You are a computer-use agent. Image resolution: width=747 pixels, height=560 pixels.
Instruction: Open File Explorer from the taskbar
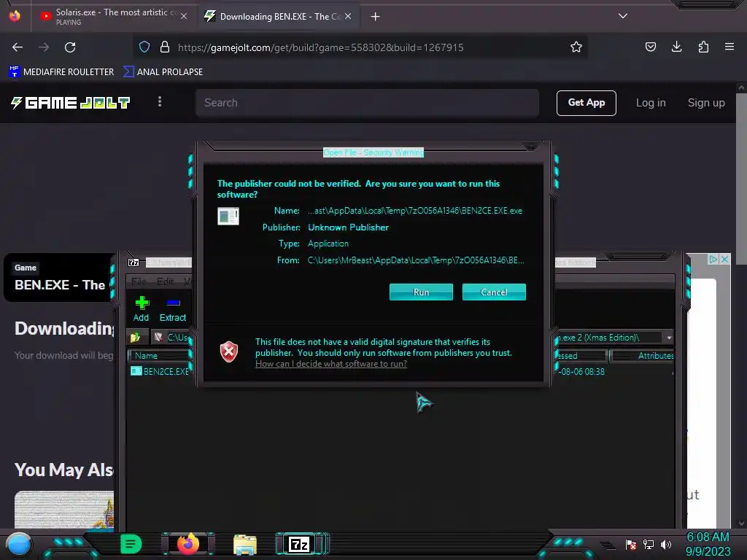[245, 544]
